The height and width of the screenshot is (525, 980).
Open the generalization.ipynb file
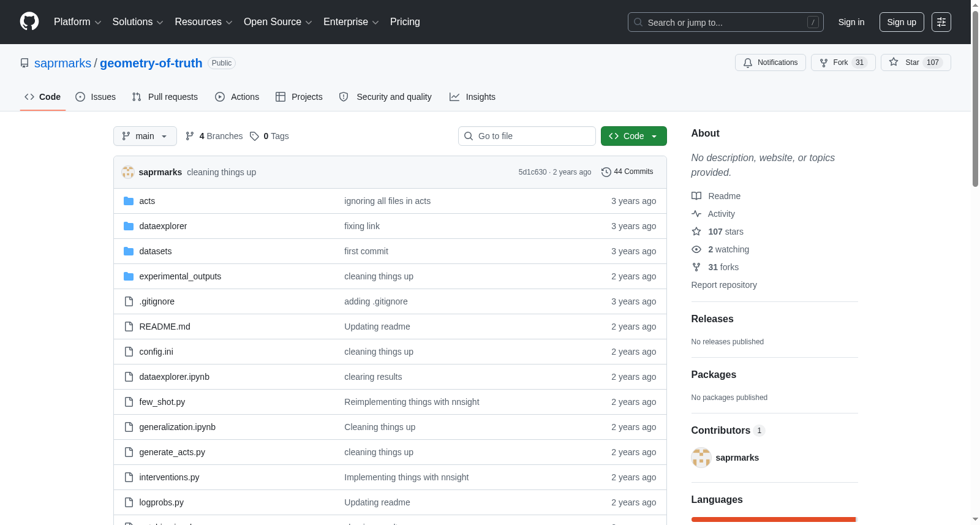[178, 427]
